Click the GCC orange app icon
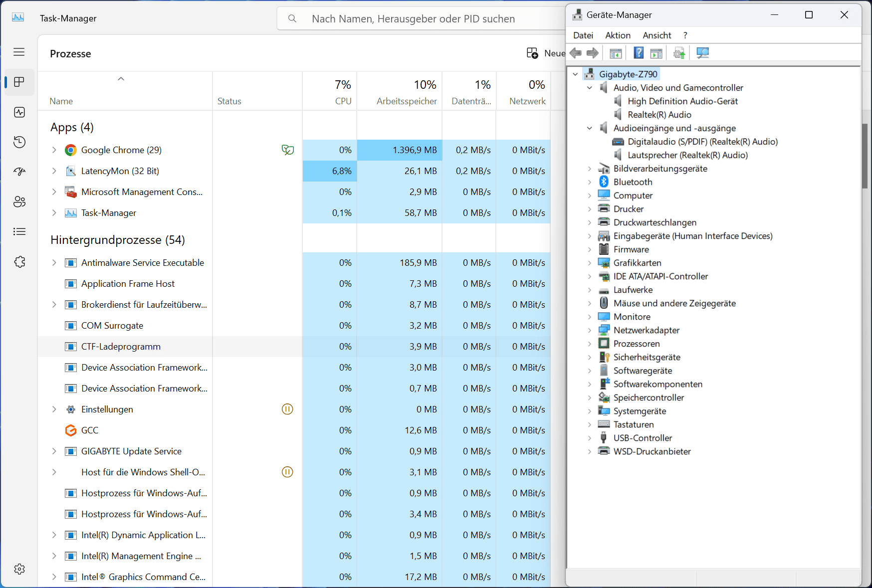Viewport: 872px width, 588px height. coord(71,430)
